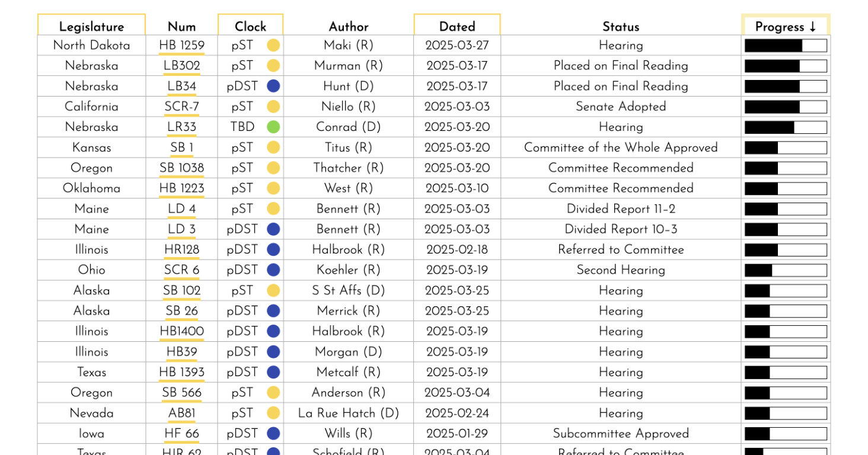
Task: Sort by the Progress column header
Action: (x=786, y=27)
